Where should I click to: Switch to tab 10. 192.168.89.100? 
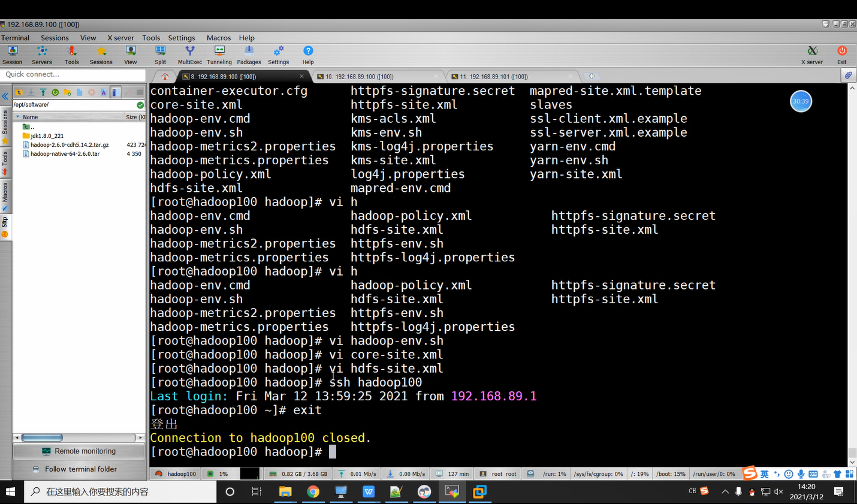click(378, 77)
